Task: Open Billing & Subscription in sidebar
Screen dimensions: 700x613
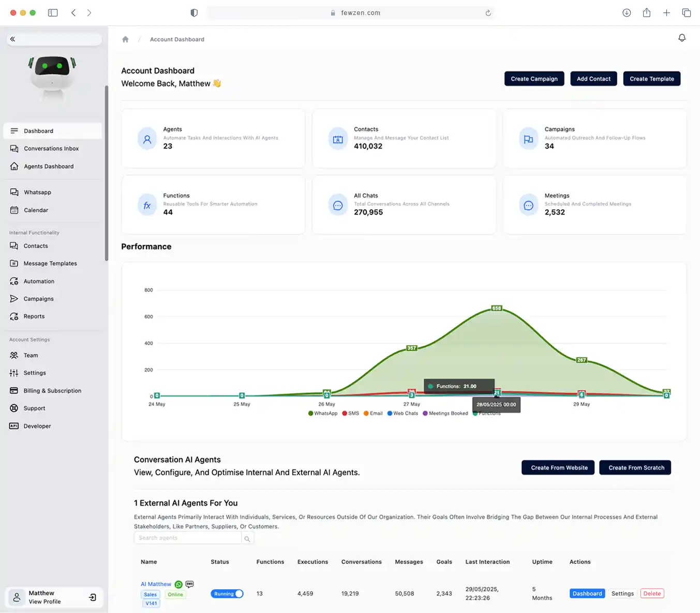Action: (52, 391)
